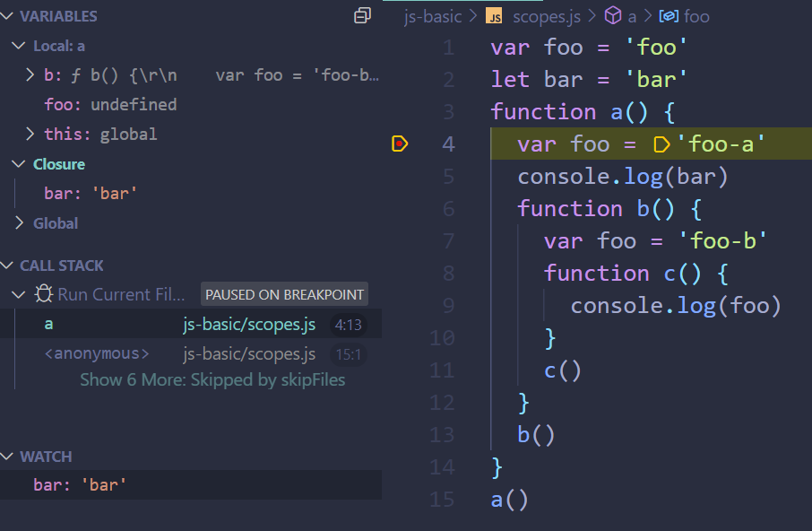
Task: Click the 'foo-b' string on line 7
Action: coord(722,241)
